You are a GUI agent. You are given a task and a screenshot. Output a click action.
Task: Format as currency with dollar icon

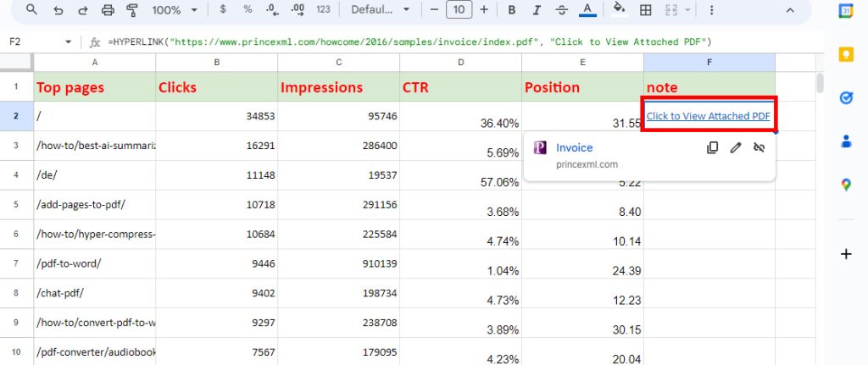click(x=223, y=9)
